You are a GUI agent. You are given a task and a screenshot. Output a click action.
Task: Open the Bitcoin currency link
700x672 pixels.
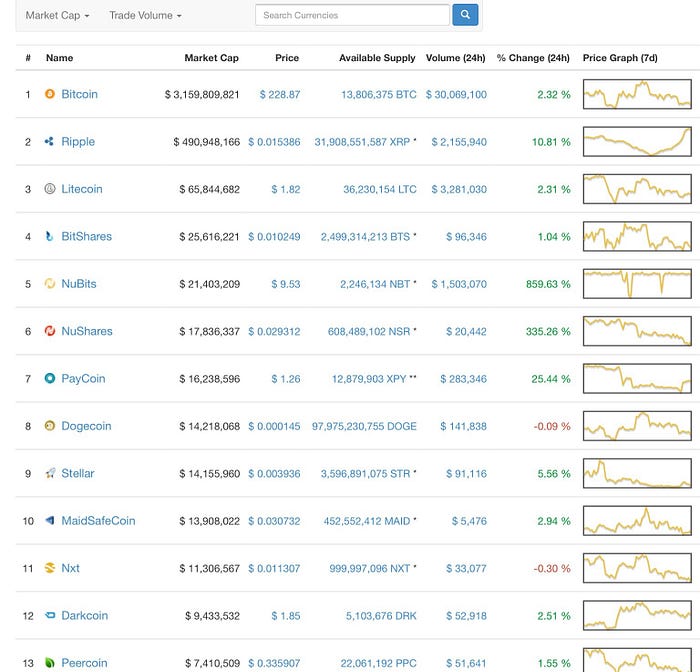79,94
